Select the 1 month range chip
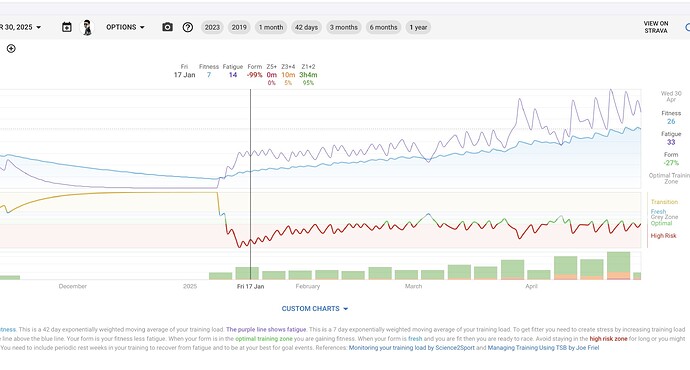 [x=271, y=27]
